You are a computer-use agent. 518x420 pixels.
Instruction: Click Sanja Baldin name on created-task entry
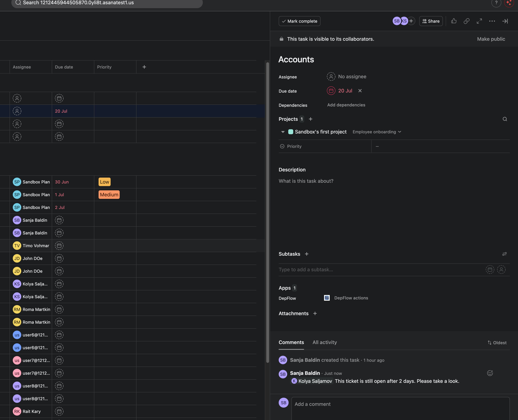point(305,360)
